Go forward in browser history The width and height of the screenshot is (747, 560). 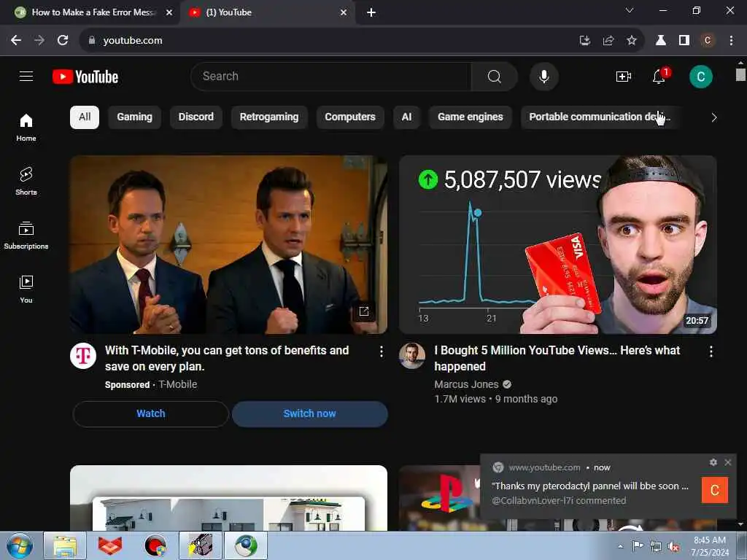(39, 41)
